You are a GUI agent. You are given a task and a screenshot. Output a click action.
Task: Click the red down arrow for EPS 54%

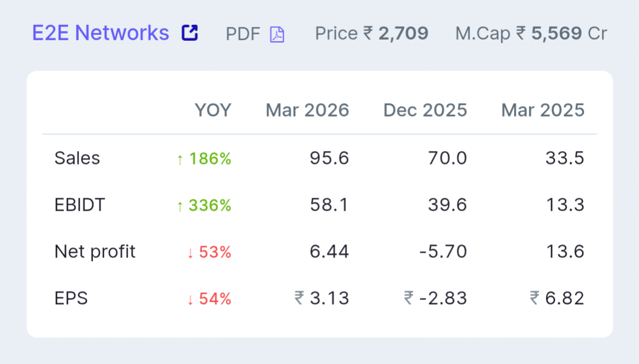pos(190,299)
